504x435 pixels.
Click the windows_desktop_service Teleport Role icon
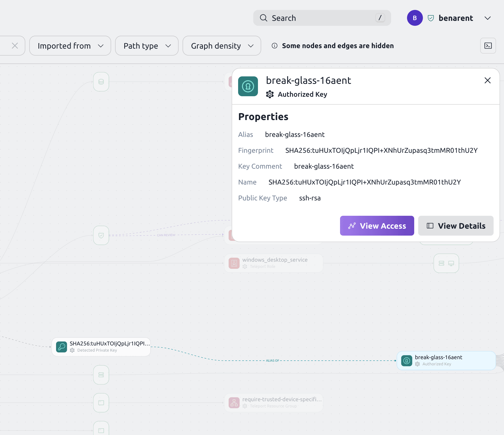click(x=234, y=263)
